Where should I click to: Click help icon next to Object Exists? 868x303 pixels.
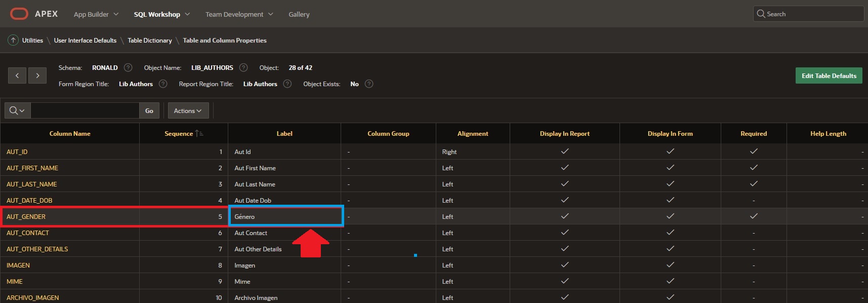coord(369,84)
